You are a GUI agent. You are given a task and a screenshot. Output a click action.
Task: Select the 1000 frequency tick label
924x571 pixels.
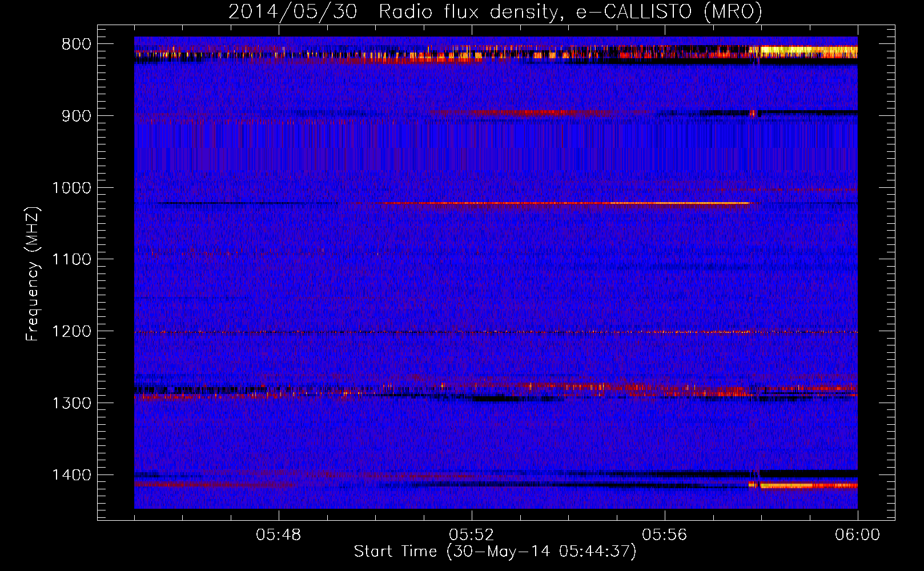72,188
